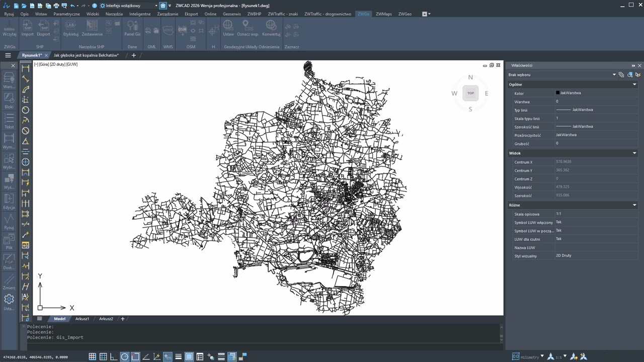This screenshot has height=362, width=644.
Task: Toggle grid display in status bar
Action: [92, 356]
